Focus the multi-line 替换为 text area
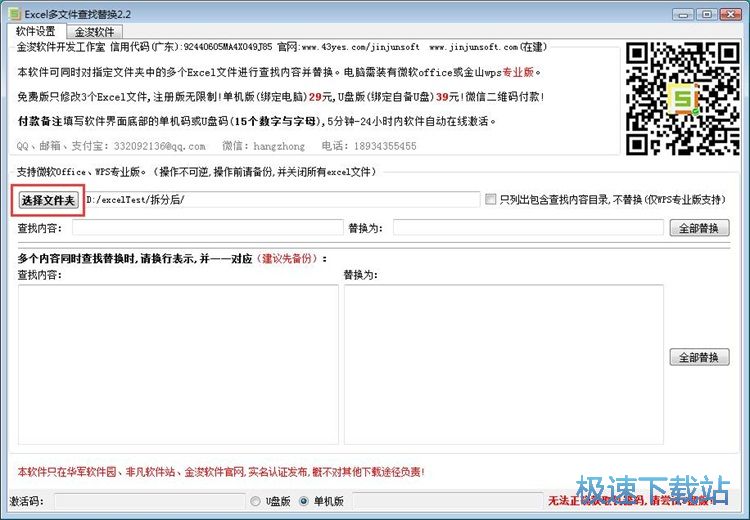This screenshot has width=750, height=520. tap(504, 364)
